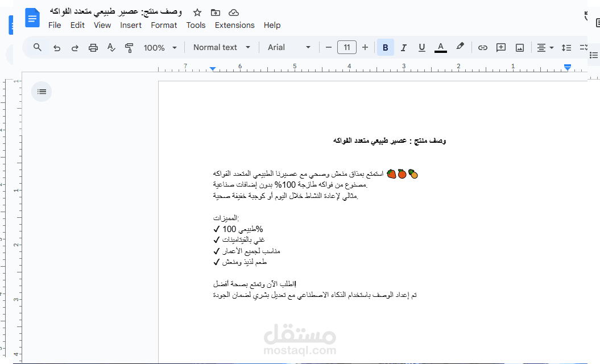
Task: Open the text alignment options
Action: 545,47
